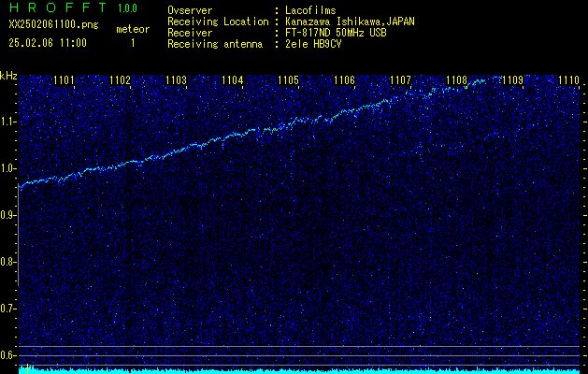
Task: Click the 1103 time marker
Action: pos(177,79)
